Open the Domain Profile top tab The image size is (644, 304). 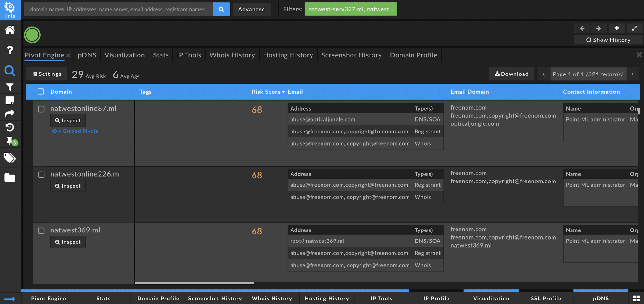pos(414,55)
